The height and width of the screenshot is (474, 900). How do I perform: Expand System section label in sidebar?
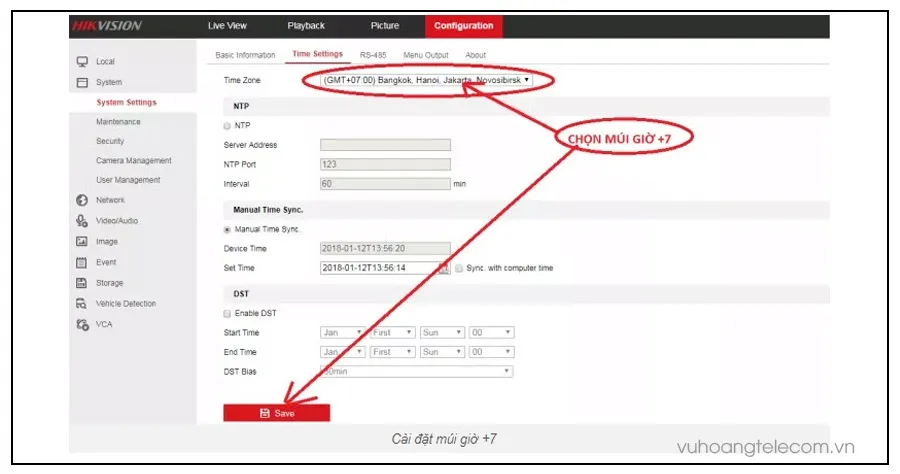(109, 82)
